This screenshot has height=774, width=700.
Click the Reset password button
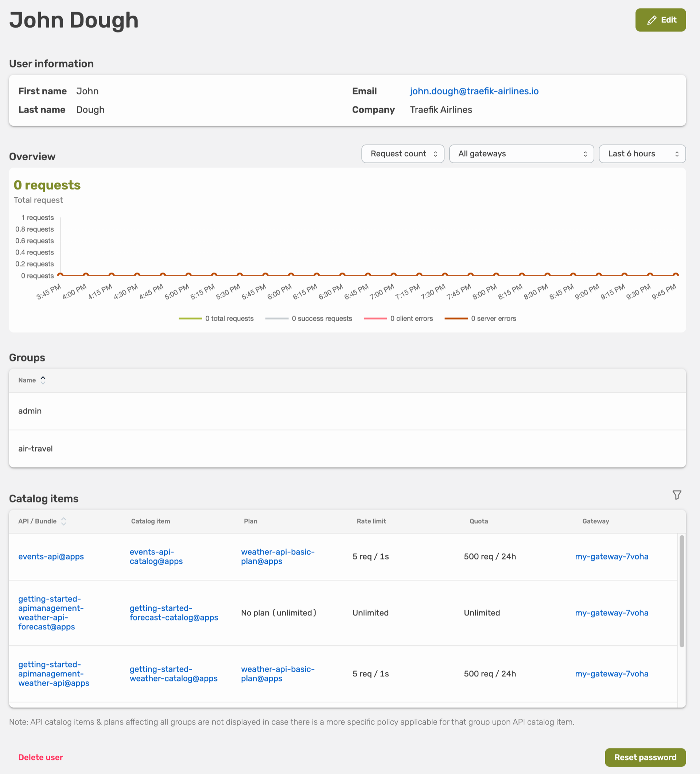[645, 757]
